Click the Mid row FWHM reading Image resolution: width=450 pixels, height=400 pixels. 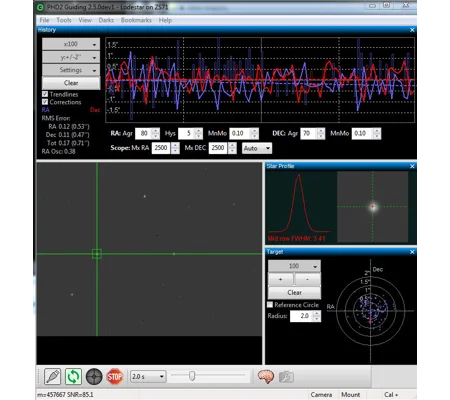[x=296, y=239]
